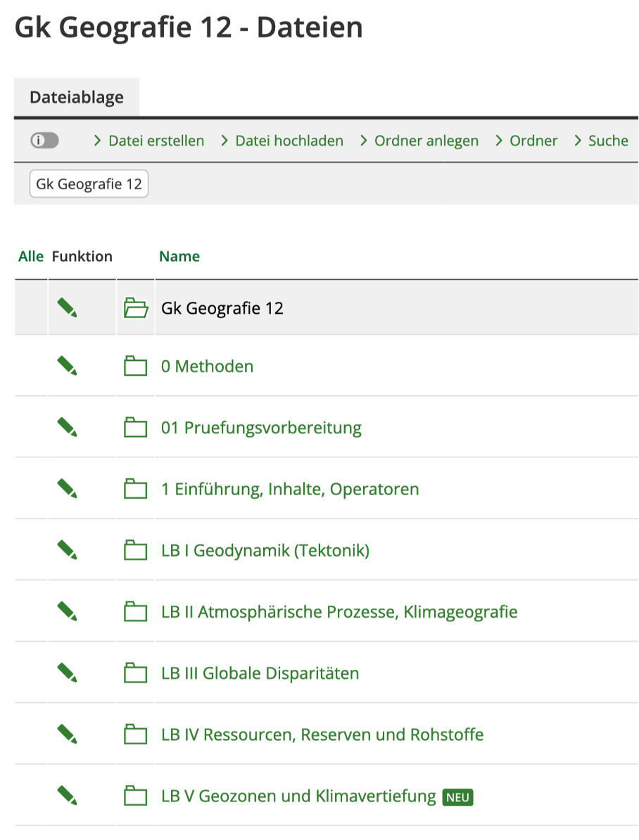
Task: Open the LB V Geozonen und Klimavertiefung folder
Action: pos(298,796)
